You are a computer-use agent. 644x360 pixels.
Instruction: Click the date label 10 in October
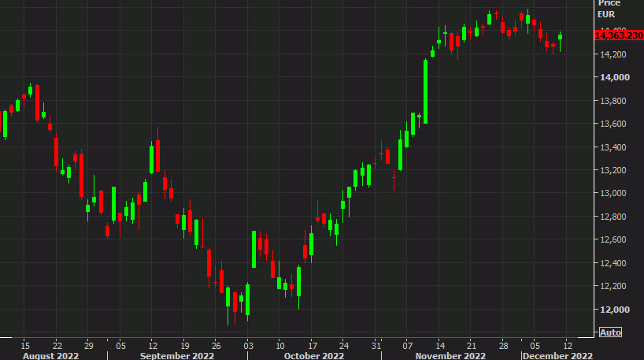click(280, 346)
